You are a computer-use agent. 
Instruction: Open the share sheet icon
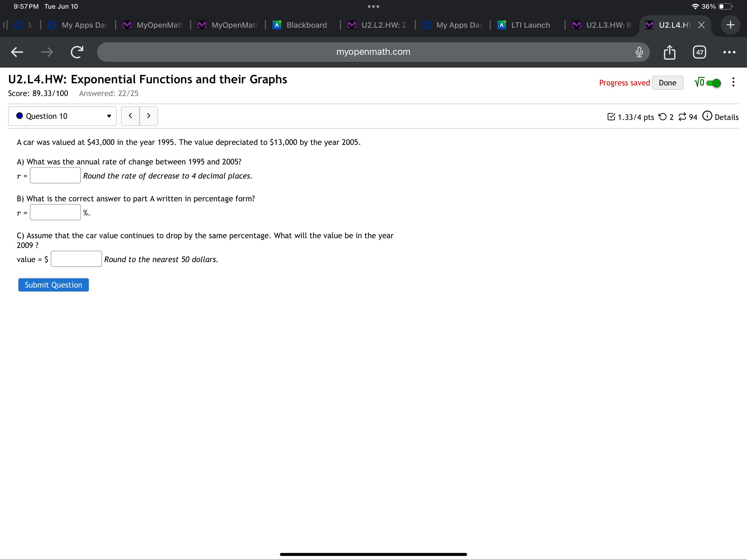(x=669, y=52)
